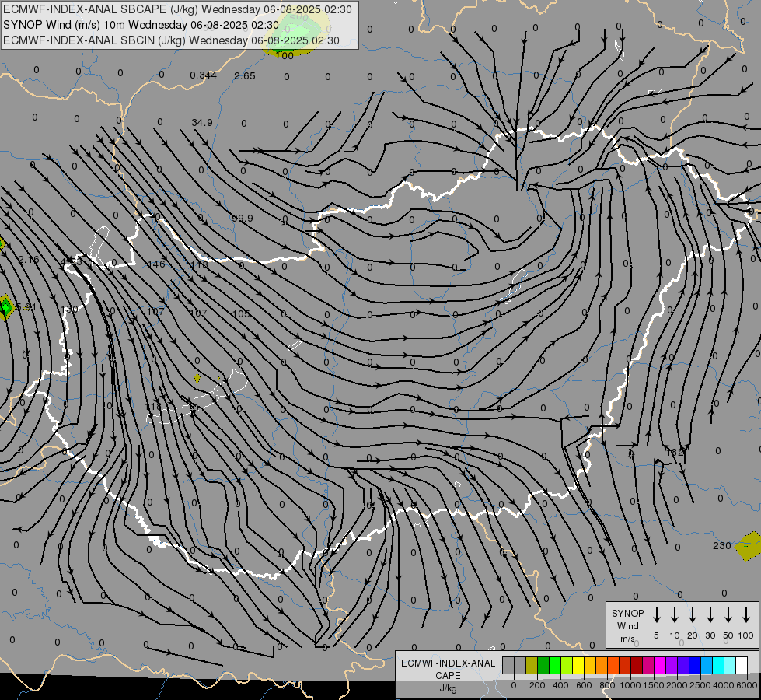The image size is (761, 700).
Task: Click the wind arrow above the 50 label
Action: (728, 615)
